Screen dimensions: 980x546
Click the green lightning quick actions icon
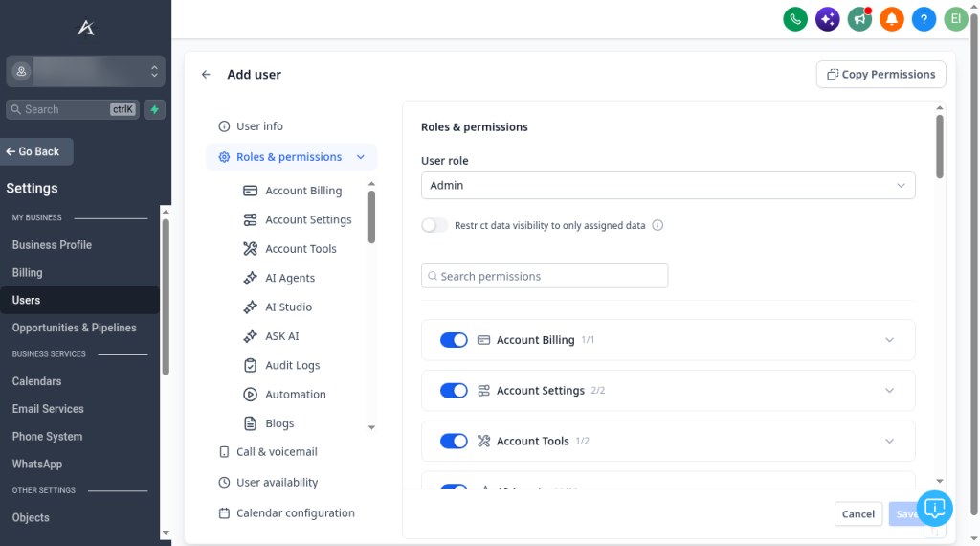pyautogui.click(x=154, y=109)
